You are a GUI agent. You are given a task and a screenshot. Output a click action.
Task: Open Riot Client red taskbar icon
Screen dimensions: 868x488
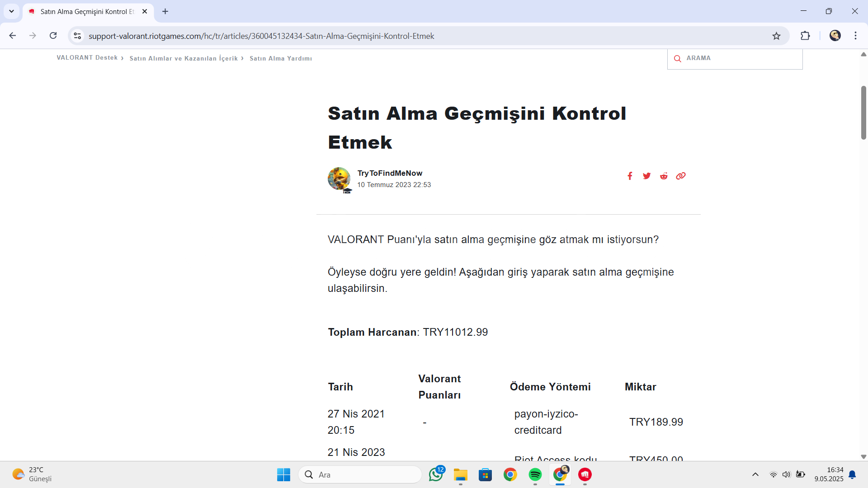pos(585,474)
